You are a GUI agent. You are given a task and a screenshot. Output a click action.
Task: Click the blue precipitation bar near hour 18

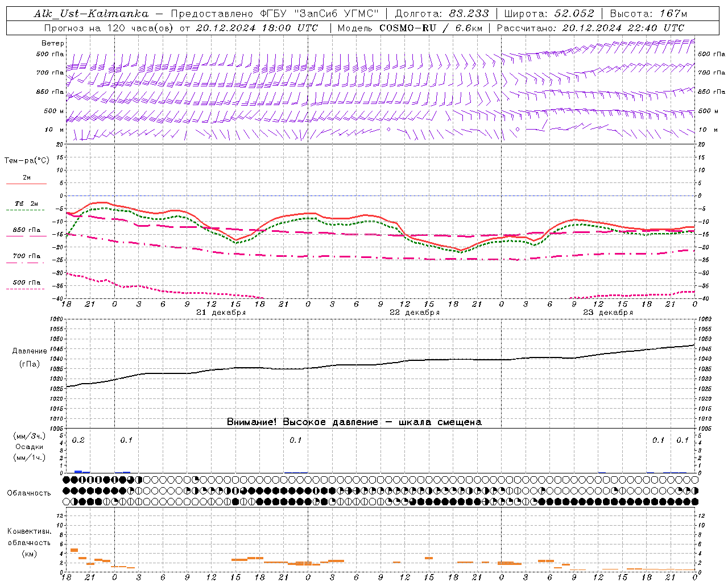point(78,472)
